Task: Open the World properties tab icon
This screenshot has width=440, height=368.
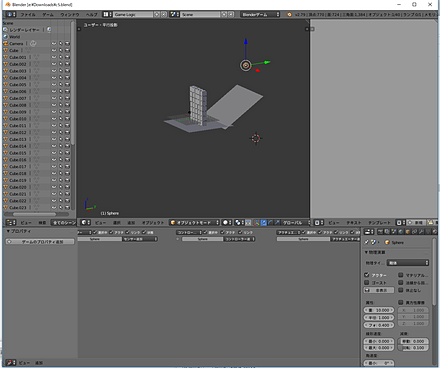Action: tap(401, 232)
